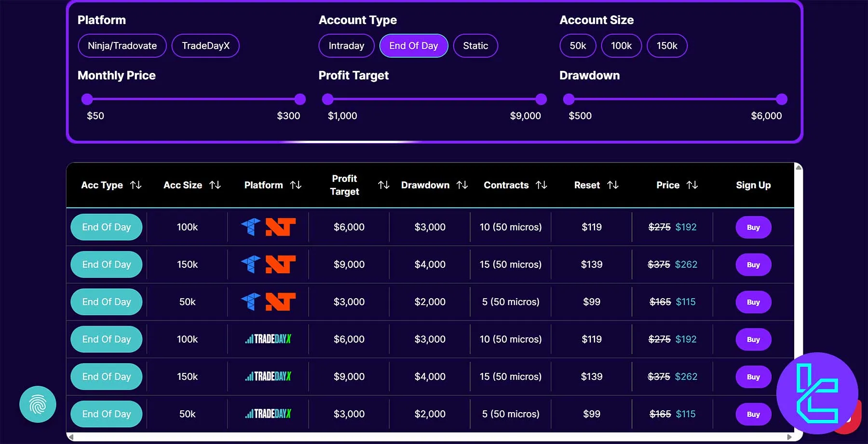This screenshot has width=868, height=444.
Task: Click the Acc Type sort arrows
Action: [136, 185]
